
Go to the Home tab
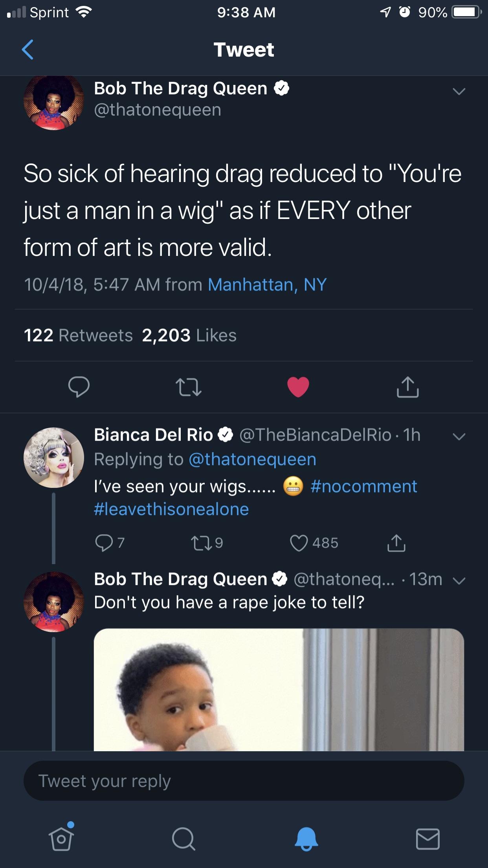coord(61,839)
